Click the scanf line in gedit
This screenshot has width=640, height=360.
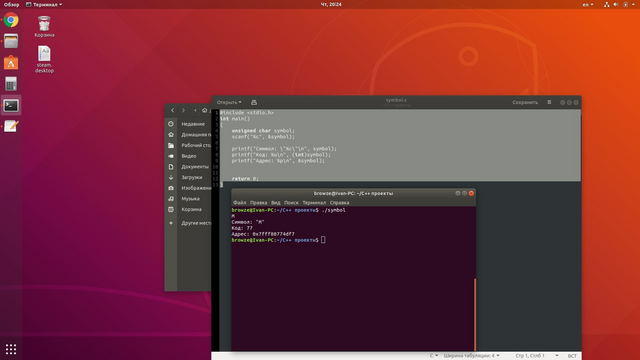(263, 137)
